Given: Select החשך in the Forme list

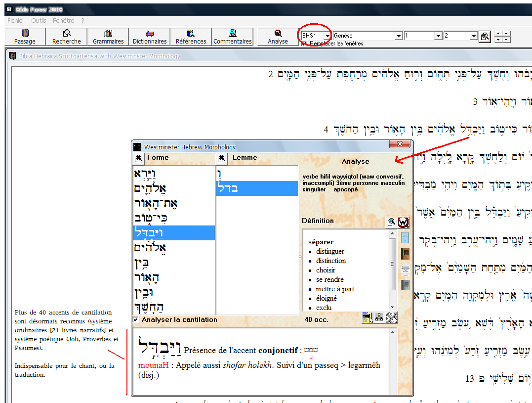Looking at the screenshot, I should (174, 307).
